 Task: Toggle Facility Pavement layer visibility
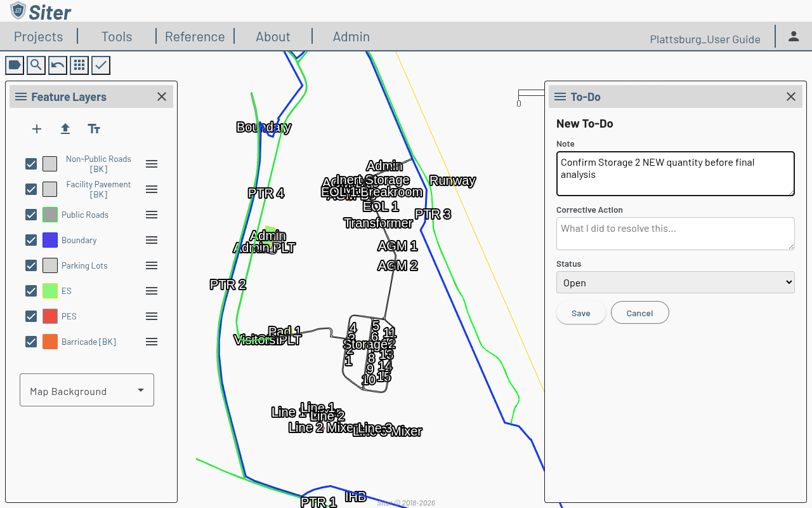coord(31,189)
